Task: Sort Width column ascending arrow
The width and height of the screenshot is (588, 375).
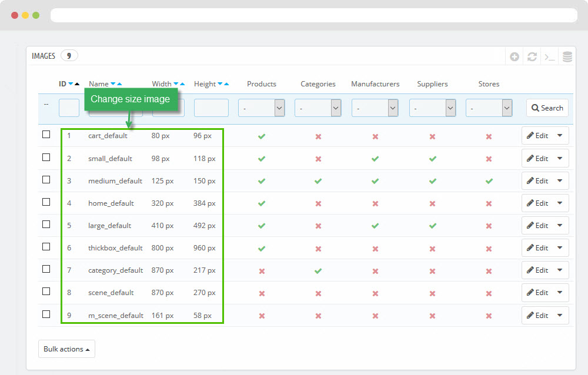Action: point(182,84)
